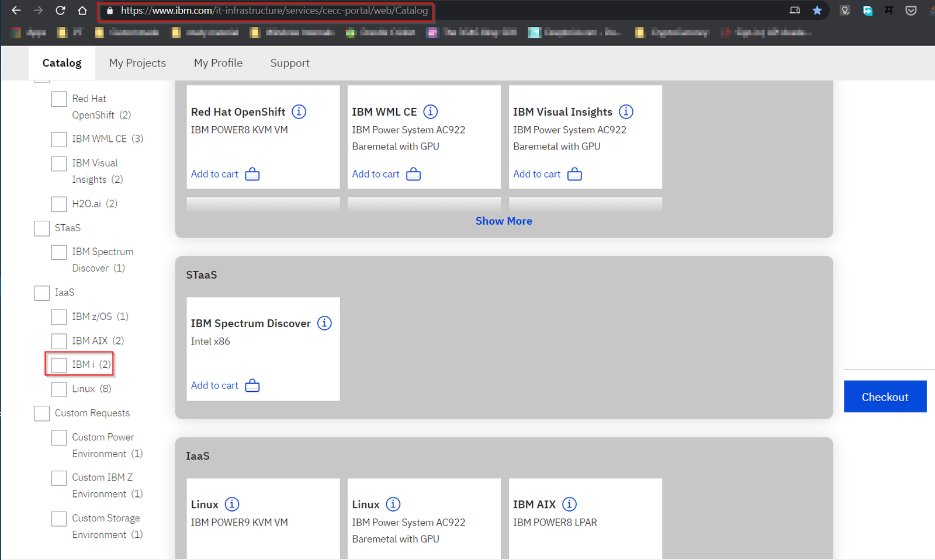This screenshot has height=560, width=935.
Task: Enable the STaaS category checkbox
Action: 41,228
